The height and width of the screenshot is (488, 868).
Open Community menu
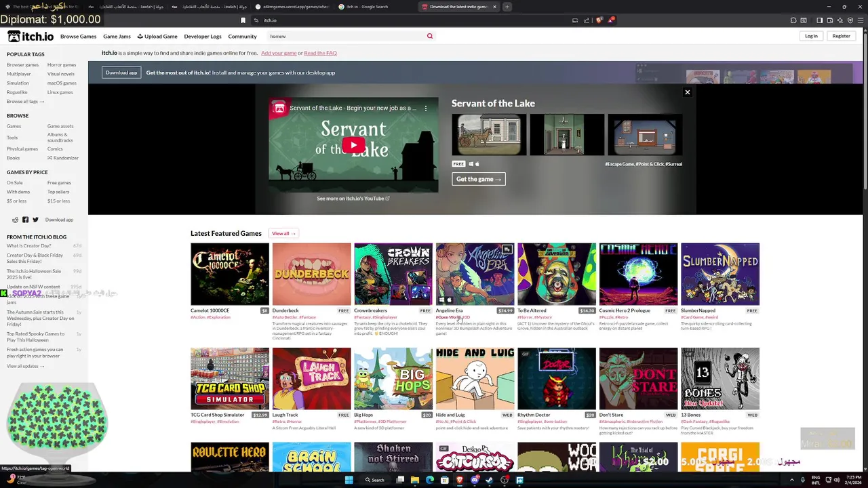click(x=242, y=36)
